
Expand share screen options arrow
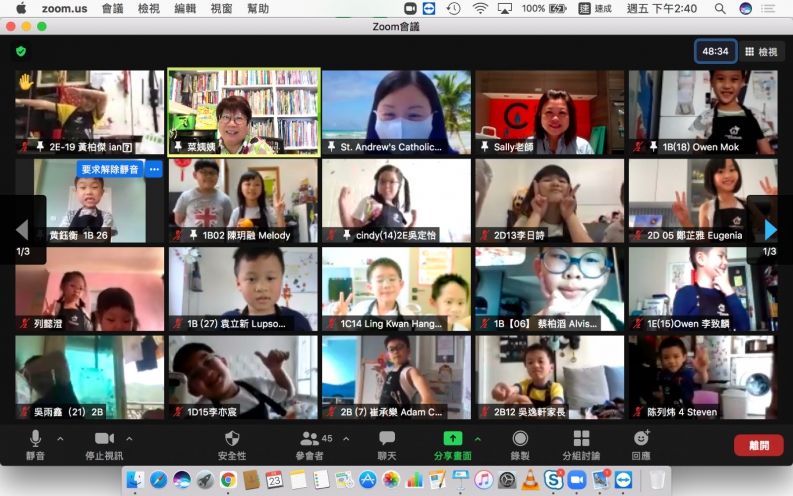(477, 439)
